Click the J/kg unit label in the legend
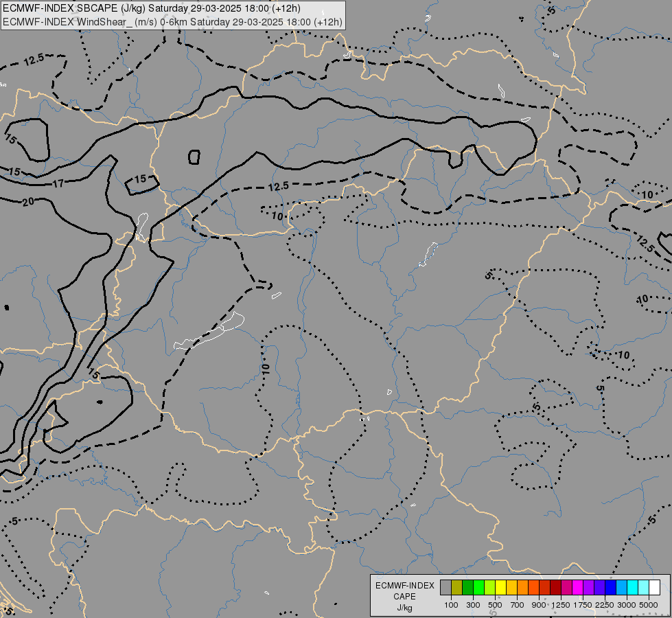This screenshot has height=618, width=672. point(404,608)
